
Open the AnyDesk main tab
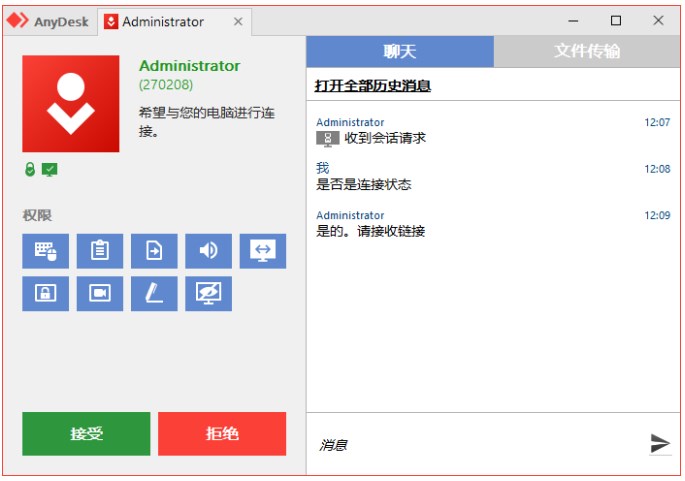click(48, 21)
